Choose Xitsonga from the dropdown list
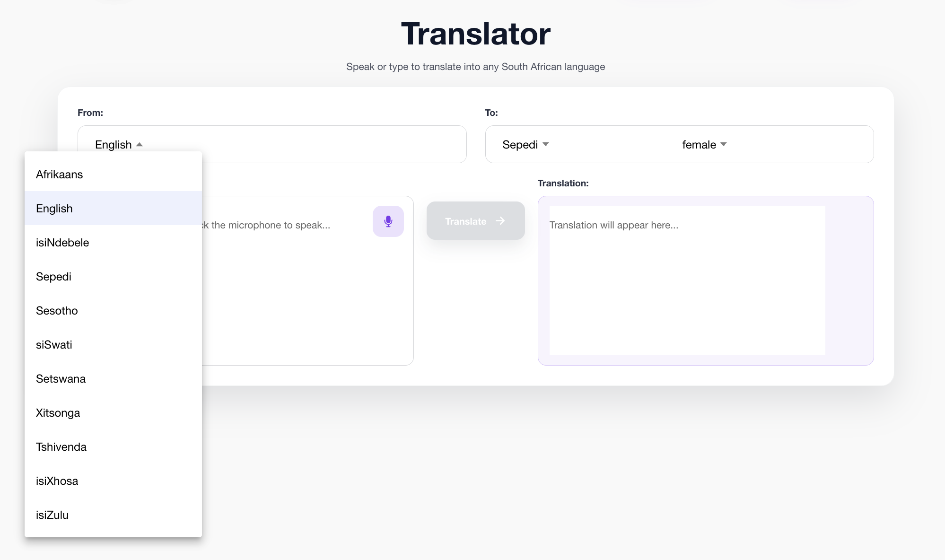The width and height of the screenshot is (945, 560). click(113, 412)
